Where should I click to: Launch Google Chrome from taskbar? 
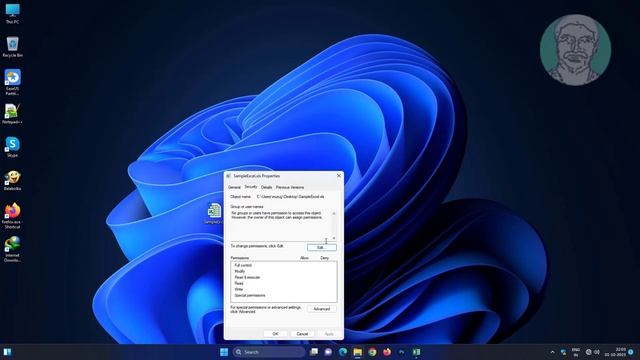click(372, 352)
